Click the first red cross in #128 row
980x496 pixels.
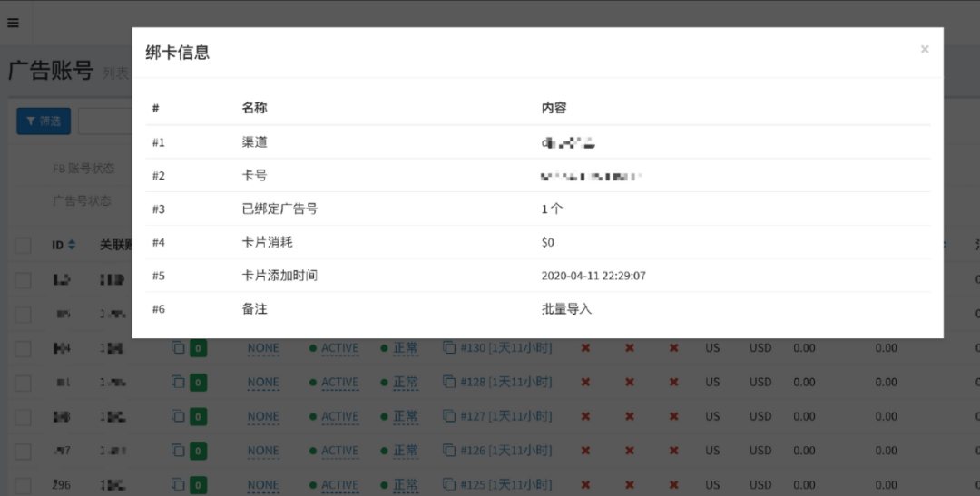[x=585, y=383]
